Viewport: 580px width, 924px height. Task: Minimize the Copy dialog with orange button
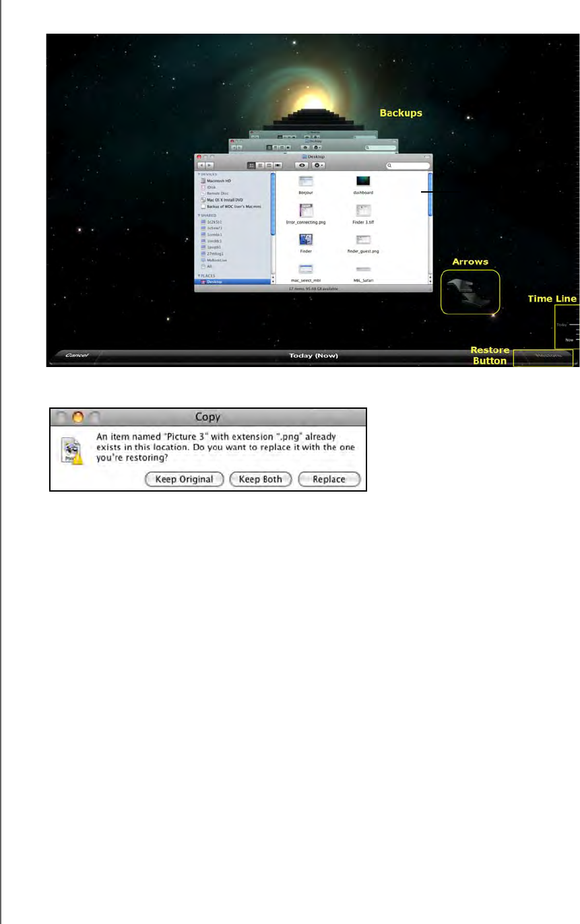tap(77, 418)
